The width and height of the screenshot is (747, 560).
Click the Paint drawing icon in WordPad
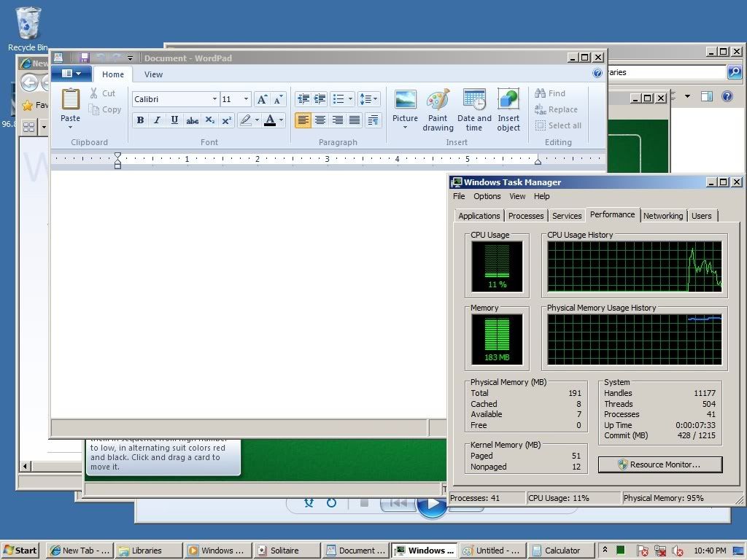pos(438,101)
